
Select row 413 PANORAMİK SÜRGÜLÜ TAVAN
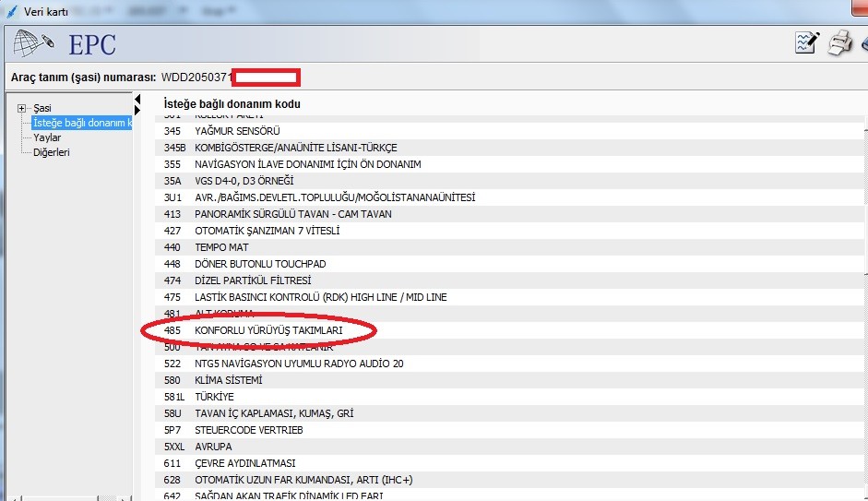509,214
